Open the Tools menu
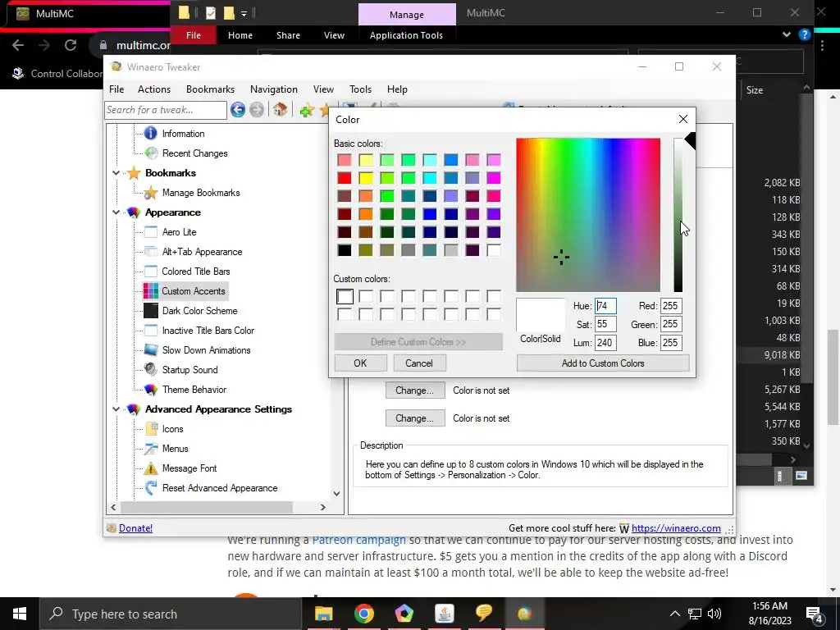This screenshot has width=840, height=630. pyautogui.click(x=360, y=89)
